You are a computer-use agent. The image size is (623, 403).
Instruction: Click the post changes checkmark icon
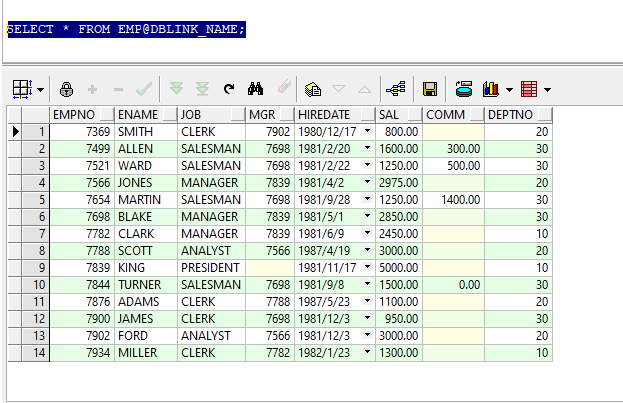pos(143,89)
